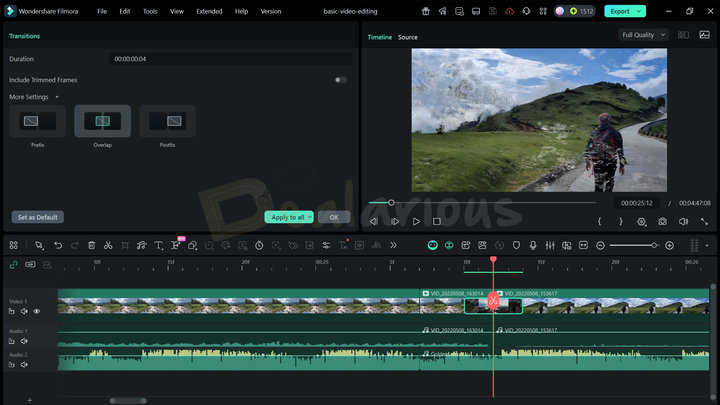720x405 pixels.
Task: Click the OK button
Action: click(x=333, y=217)
